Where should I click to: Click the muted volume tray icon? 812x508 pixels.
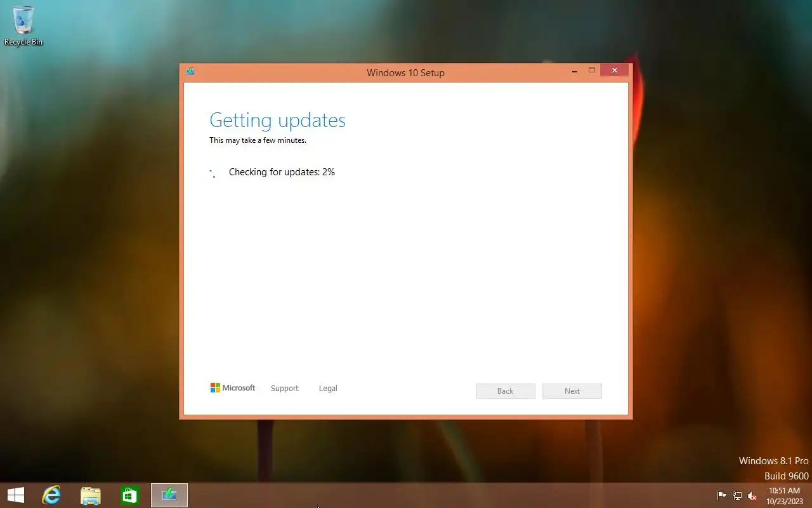click(x=752, y=496)
